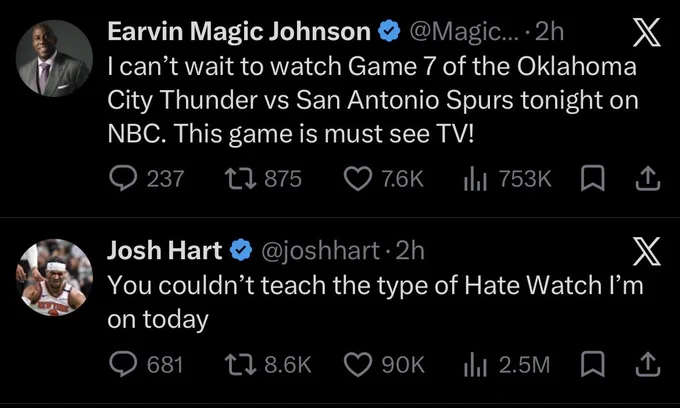Bookmark Josh Hart's tweet
This screenshot has width=680, height=408.
[592, 364]
